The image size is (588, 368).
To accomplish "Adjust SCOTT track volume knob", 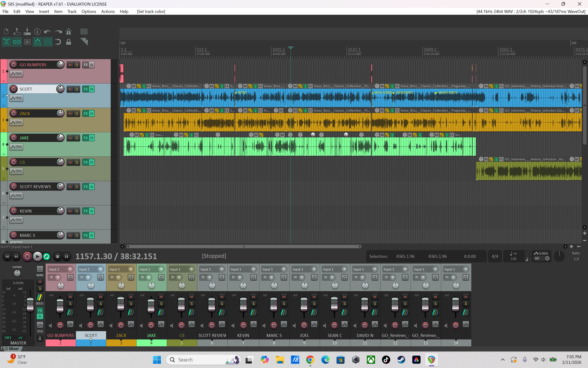I will tap(60, 89).
